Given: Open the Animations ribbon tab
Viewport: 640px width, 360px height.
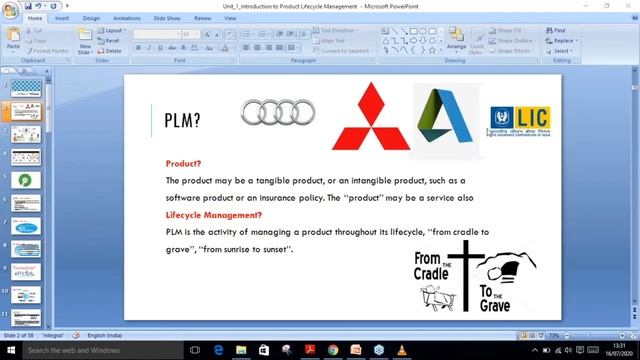Looking at the screenshot, I should (127, 18).
